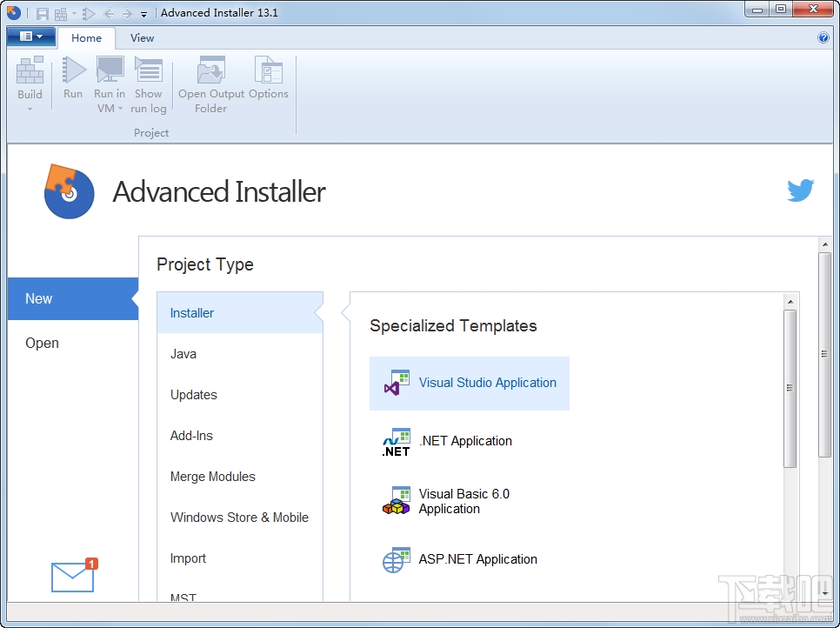Viewport: 840px width, 628px height.
Task: Click the Specialized Templates heading
Action: [453, 326]
